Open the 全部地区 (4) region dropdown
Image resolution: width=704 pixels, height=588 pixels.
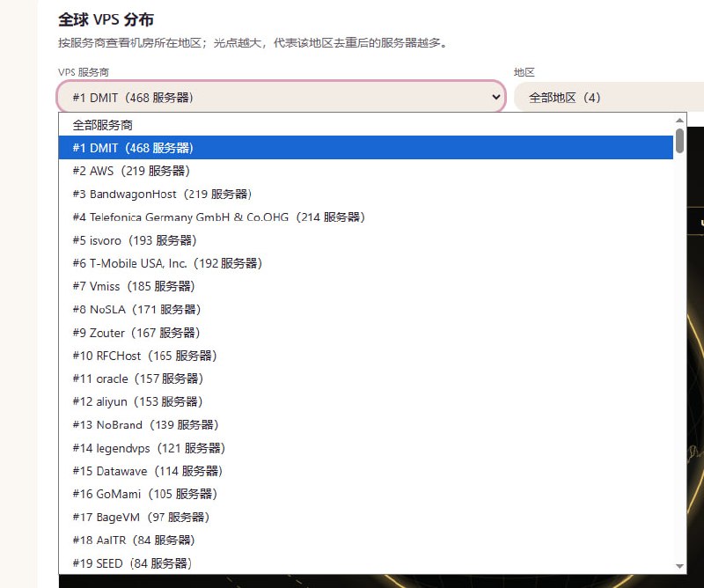[x=609, y=97]
